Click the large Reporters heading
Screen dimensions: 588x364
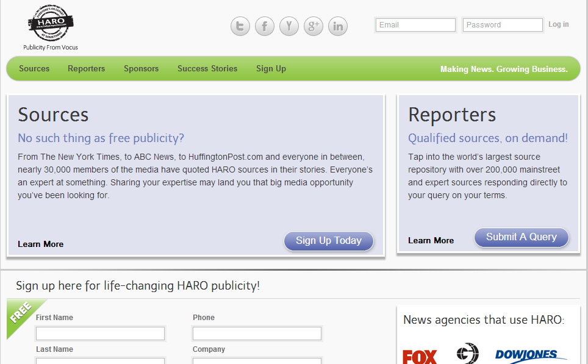pos(452,115)
